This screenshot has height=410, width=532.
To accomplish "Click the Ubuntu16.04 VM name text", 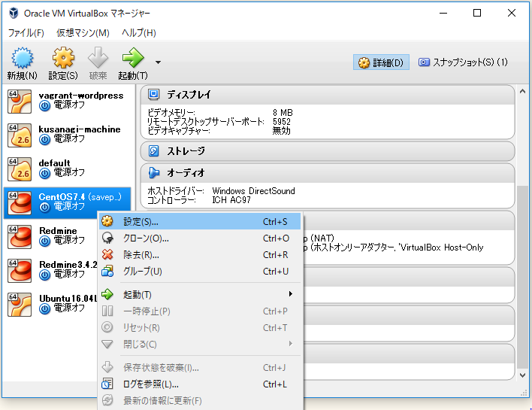I will pos(68,298).
